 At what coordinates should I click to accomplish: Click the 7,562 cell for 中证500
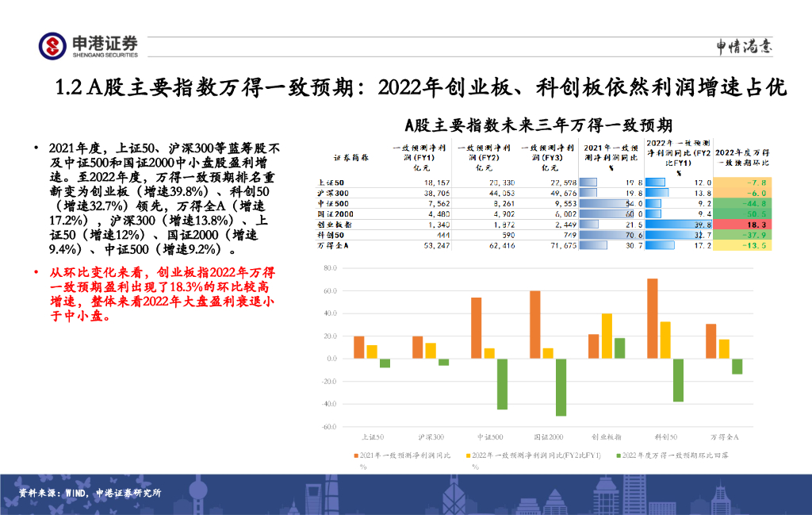click(439, 204)
